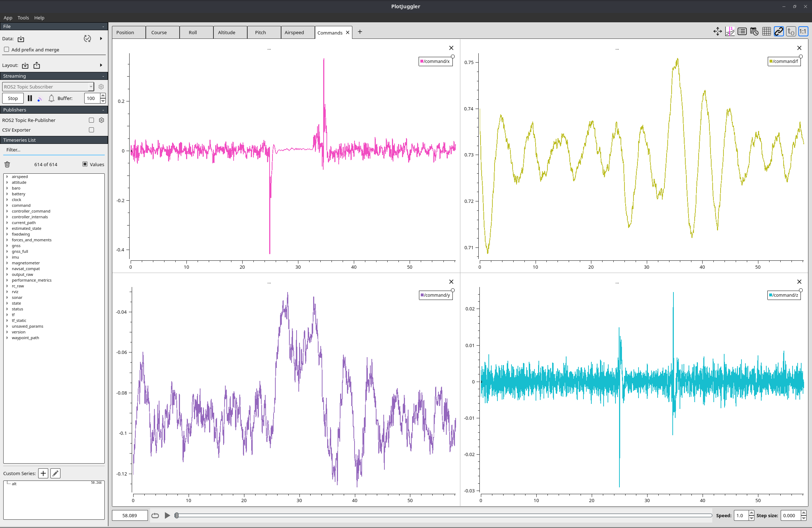Expand the controller_command tree item
The image size is (812, 528).
[x=7, y=211]
